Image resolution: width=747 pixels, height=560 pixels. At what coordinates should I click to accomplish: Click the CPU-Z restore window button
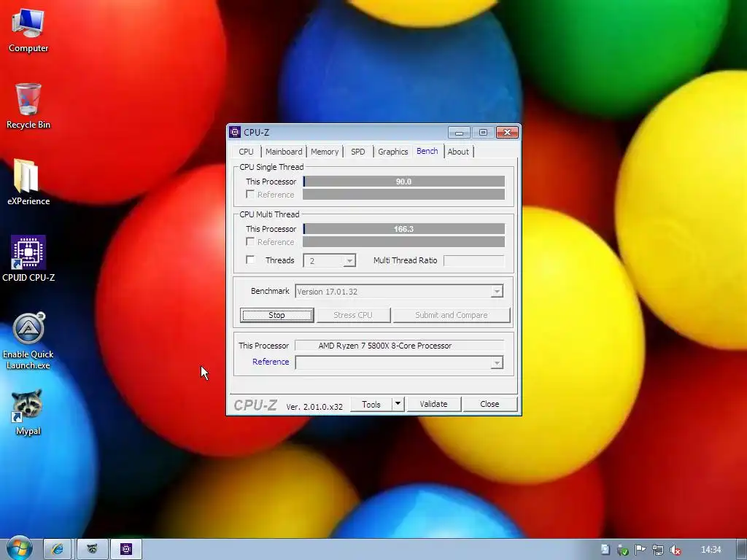coord(483,133)
